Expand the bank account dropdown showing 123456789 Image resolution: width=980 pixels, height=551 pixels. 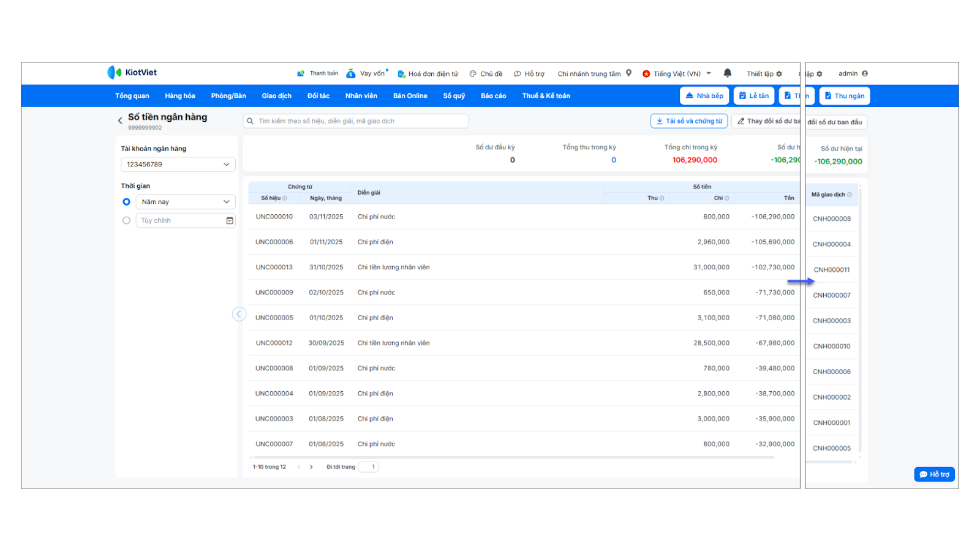(178, 165)
